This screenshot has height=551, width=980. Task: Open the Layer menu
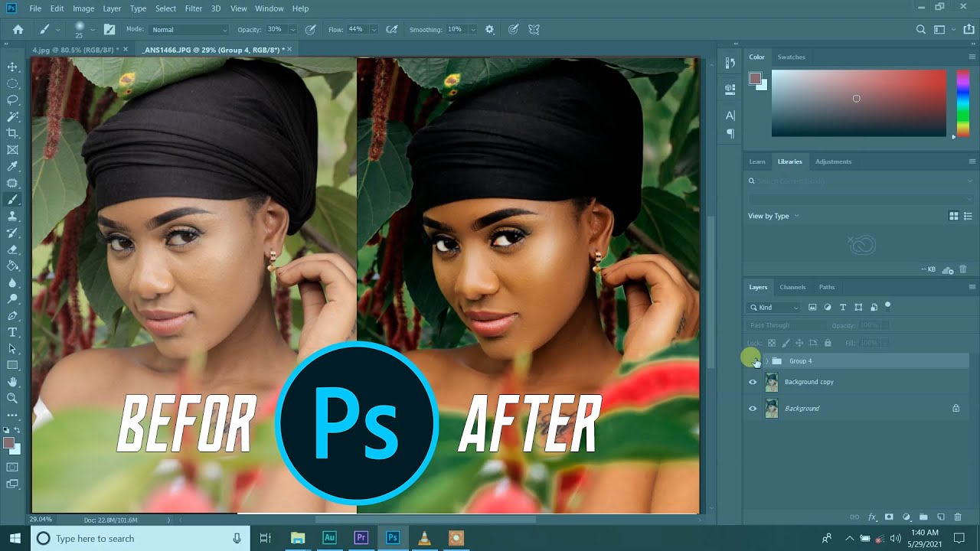tap(112, 8)
